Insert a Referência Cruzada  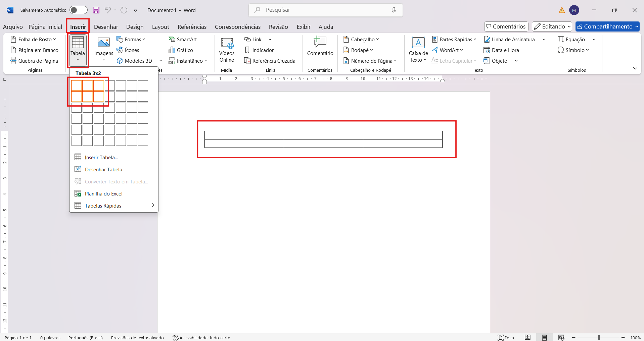coord(270,61)
